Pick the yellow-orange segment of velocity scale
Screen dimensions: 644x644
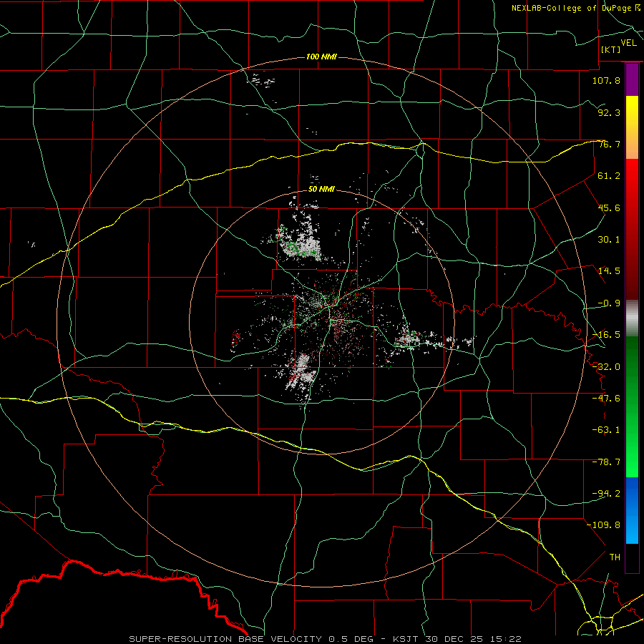pos(632,127)
